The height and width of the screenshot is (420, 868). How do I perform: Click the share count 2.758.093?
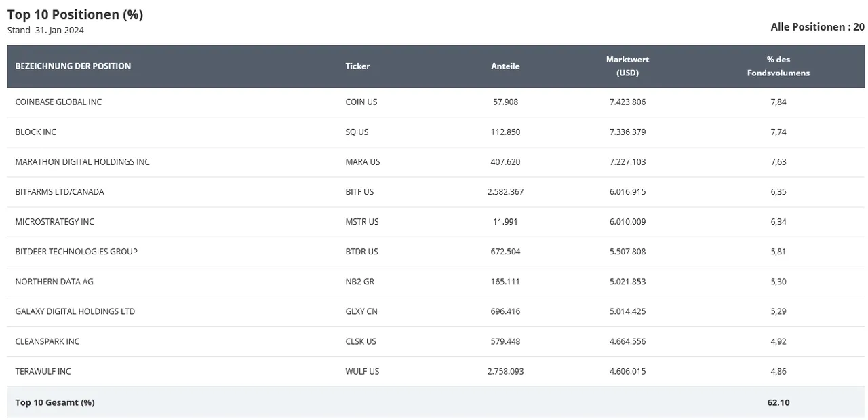tap(505, 370)
